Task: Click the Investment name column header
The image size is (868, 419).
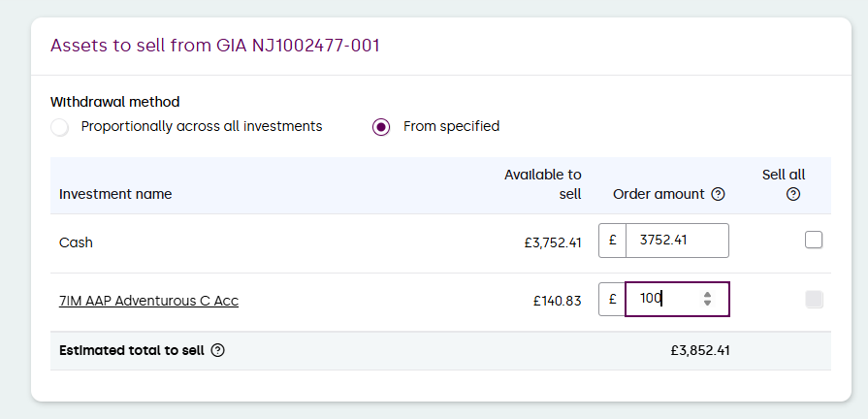Action: (115, 194)
